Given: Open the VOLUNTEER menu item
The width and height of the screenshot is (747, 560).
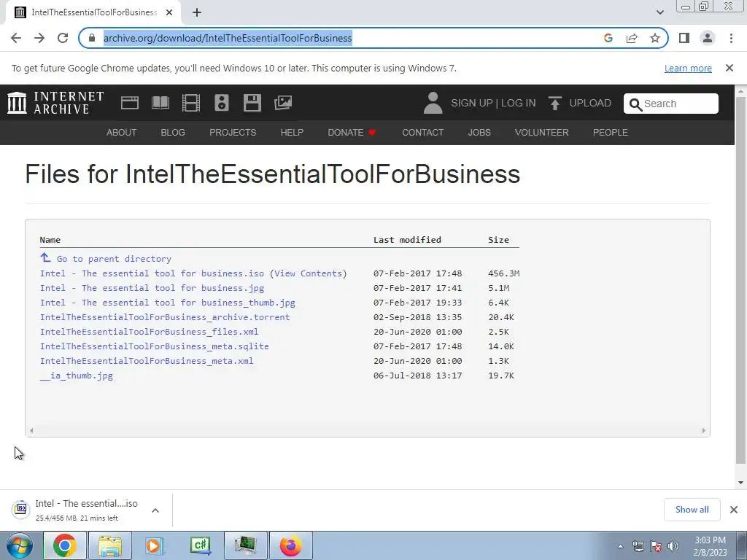Looking at the screenshot, I should pos(542,133).
